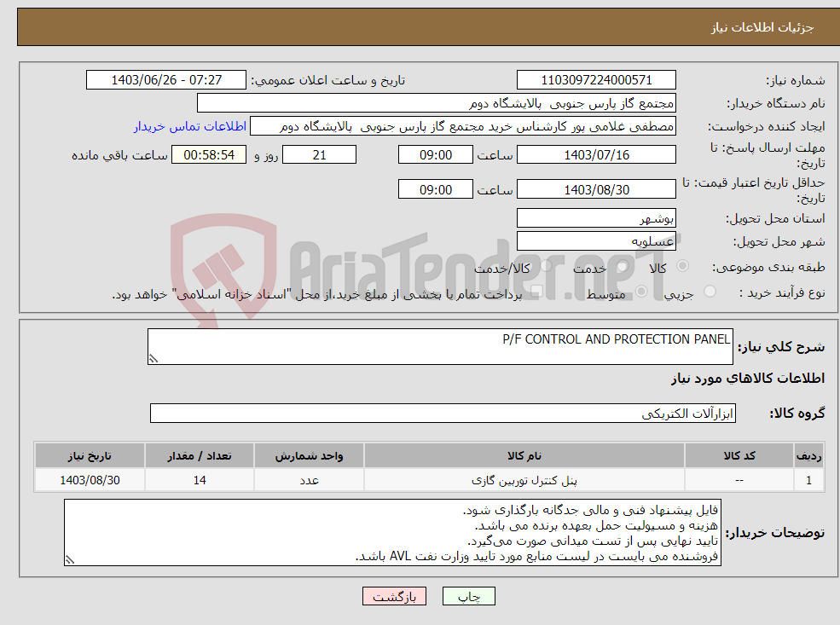Click the resize handle of buyer notes box
The height and width of the screenshot is (625, 840).
click(x=70, y=559)
